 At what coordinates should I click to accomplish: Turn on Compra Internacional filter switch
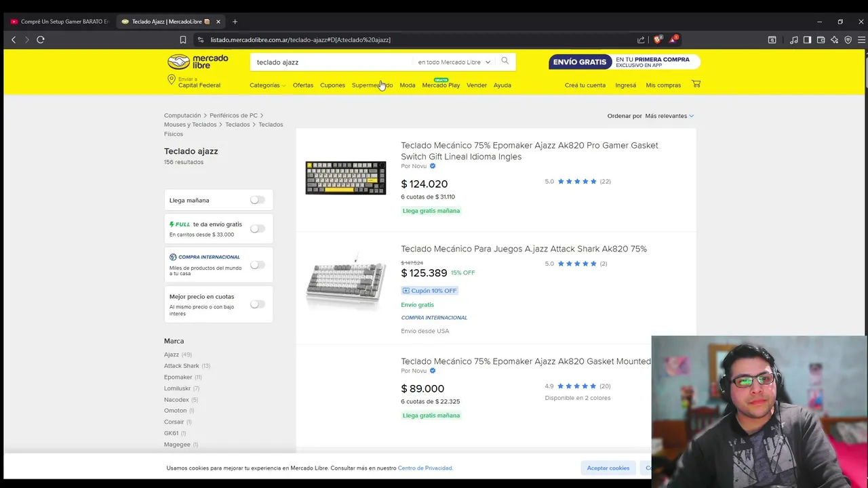click(257, 264)
